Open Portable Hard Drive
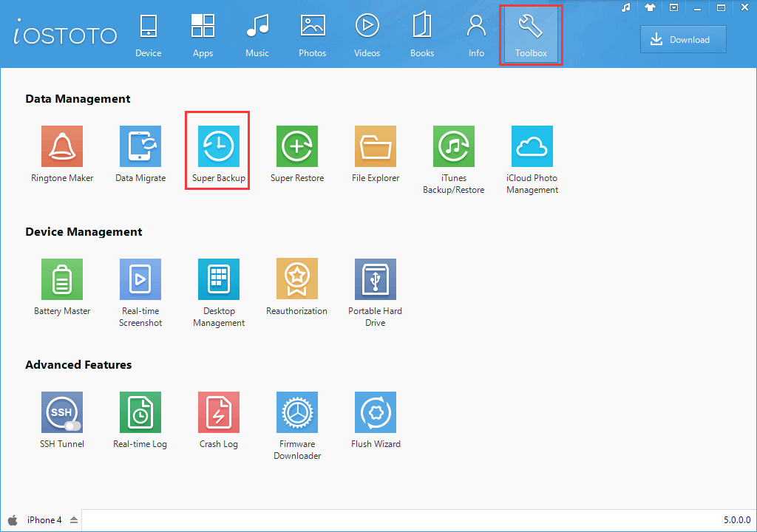This screenshot has height=532, width=757. click(376, 279)
